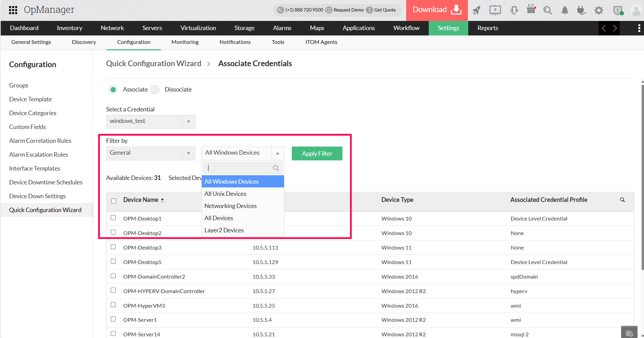The height and width of the screenshot is (338, 644).
Task: Open the Workflow menu item
Action: point(406,28)
